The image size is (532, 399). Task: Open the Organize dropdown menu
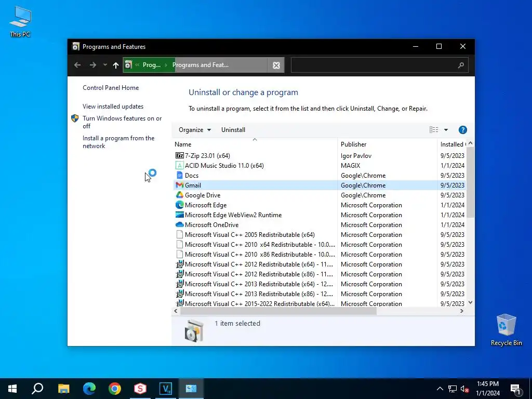click(195, 130)
